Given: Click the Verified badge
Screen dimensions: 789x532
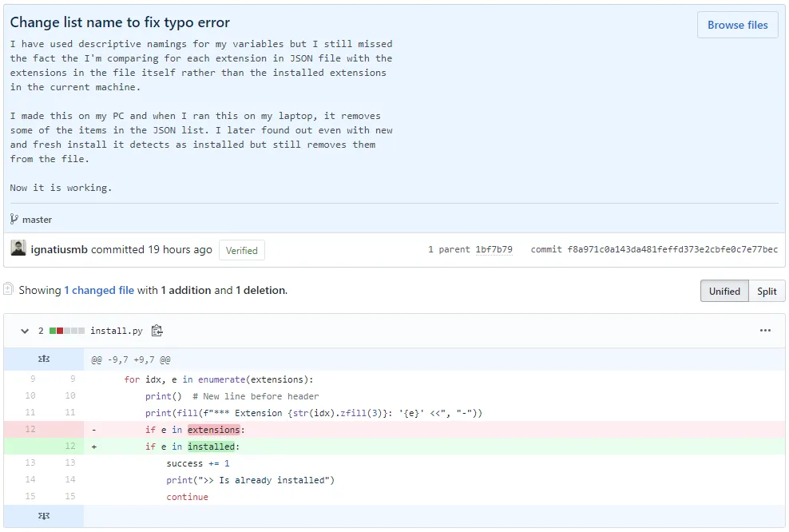Looking at the screenshot, I should pyautogui.click(x=241, y=249).
